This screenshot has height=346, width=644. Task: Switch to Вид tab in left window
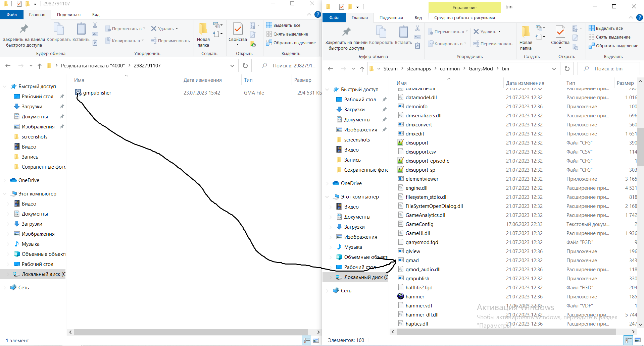click(x=96, y=14)
